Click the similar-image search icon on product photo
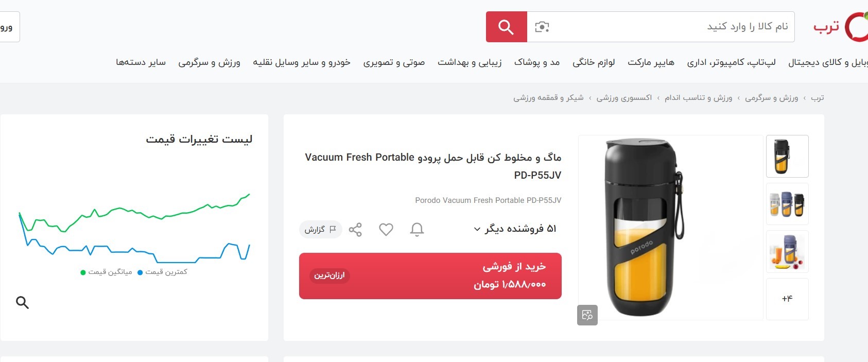The image size is (868, 362). click(x=587, y=315)
